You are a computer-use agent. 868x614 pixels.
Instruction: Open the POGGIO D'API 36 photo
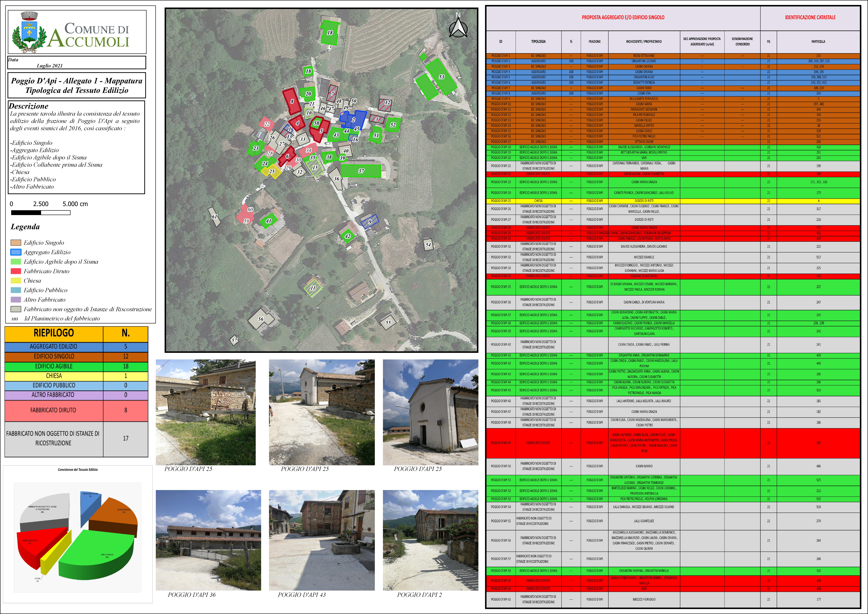[208, 540]
